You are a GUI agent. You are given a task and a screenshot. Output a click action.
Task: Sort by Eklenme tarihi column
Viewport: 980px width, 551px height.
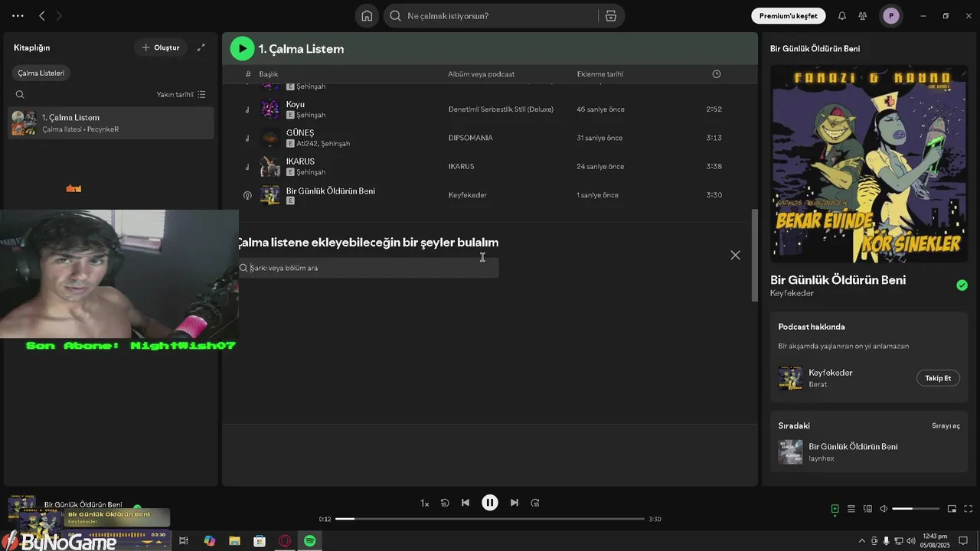pos(599,74)
